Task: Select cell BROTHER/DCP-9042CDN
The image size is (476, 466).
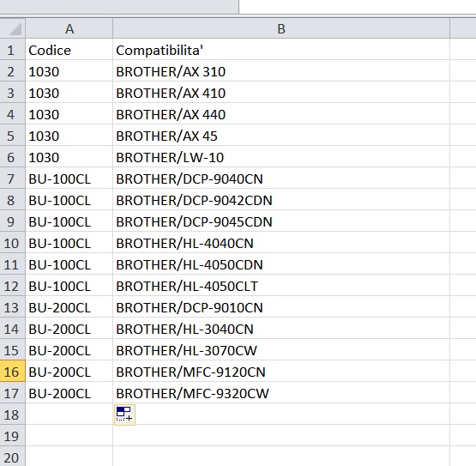Action: pos(281,200)
